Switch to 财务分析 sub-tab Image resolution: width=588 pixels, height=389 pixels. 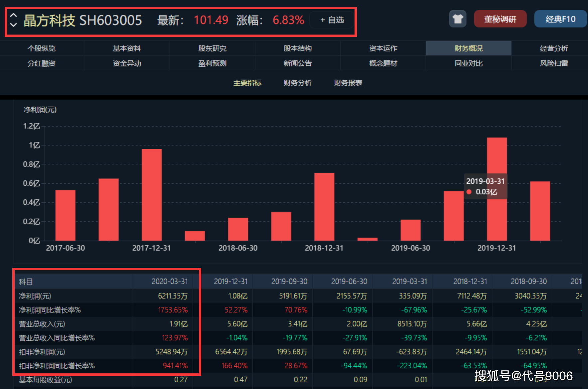coord(298,83)
